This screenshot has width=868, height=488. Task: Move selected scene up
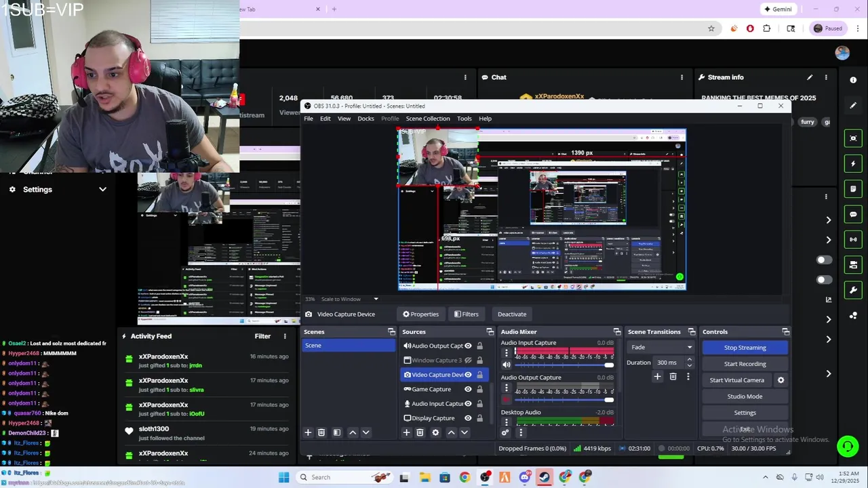353,432
